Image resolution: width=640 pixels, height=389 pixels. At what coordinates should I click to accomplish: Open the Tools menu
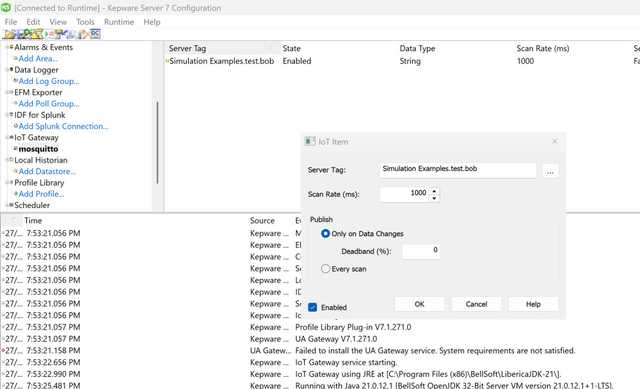pos(85,22)
